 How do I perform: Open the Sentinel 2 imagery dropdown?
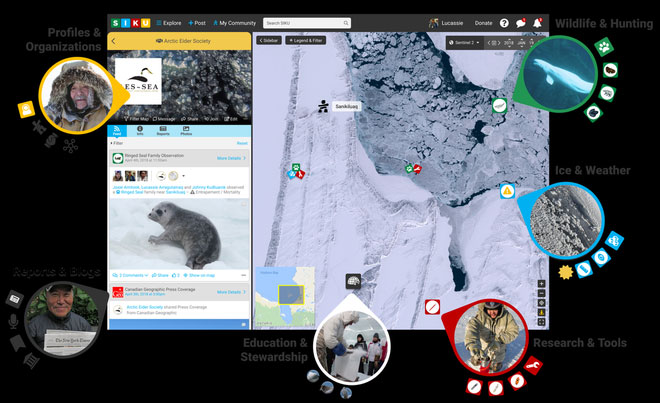point(464,43)
